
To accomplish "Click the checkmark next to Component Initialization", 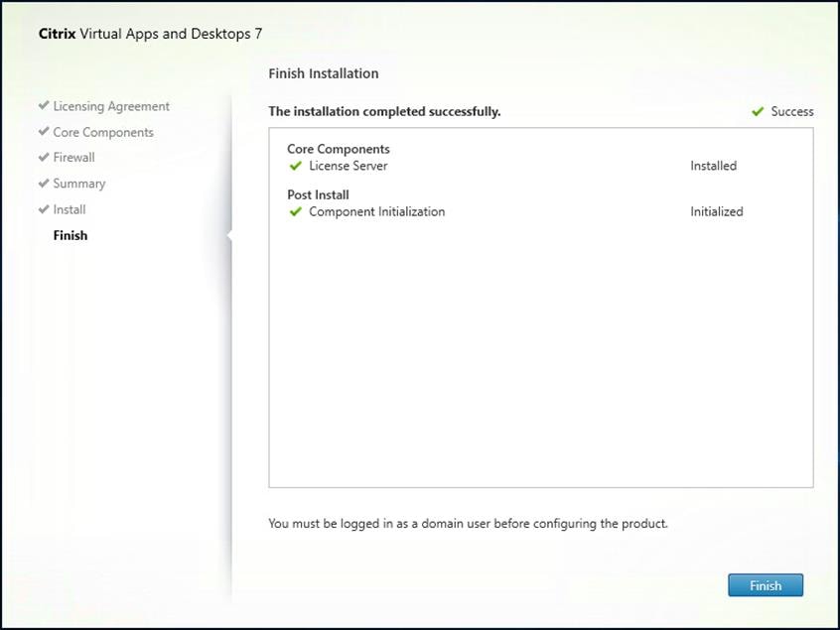I will (296, 211).
